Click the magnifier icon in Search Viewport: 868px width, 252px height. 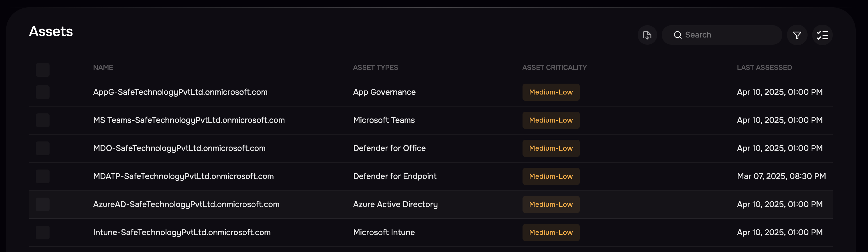677,35
